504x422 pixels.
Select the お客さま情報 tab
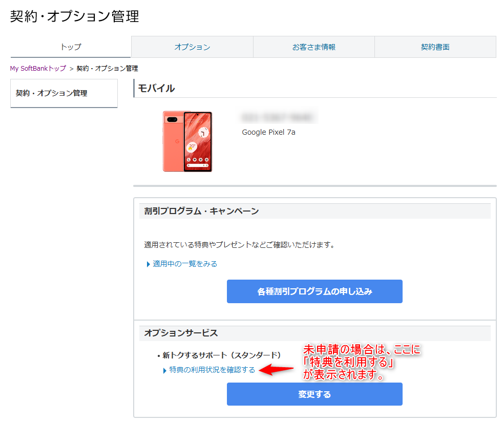(313, 47)
